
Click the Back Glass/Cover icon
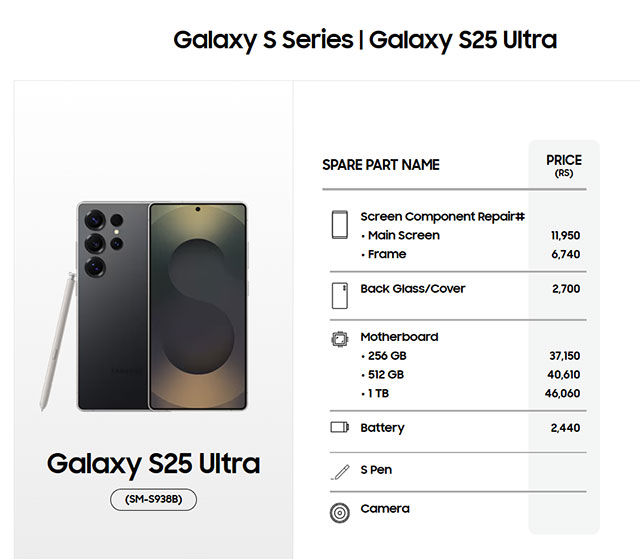point(339,295)
